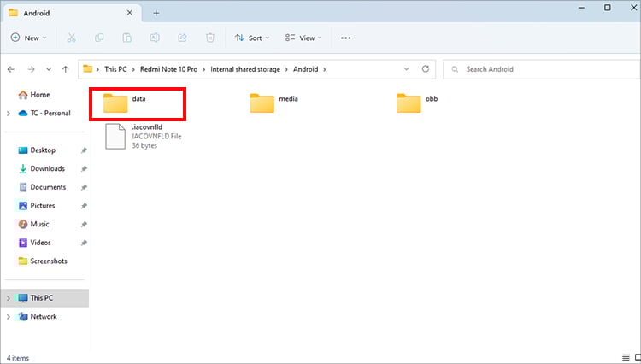Click the Paste clipboard icon
This screenshot has width=641, height=364.
point(126,38)
